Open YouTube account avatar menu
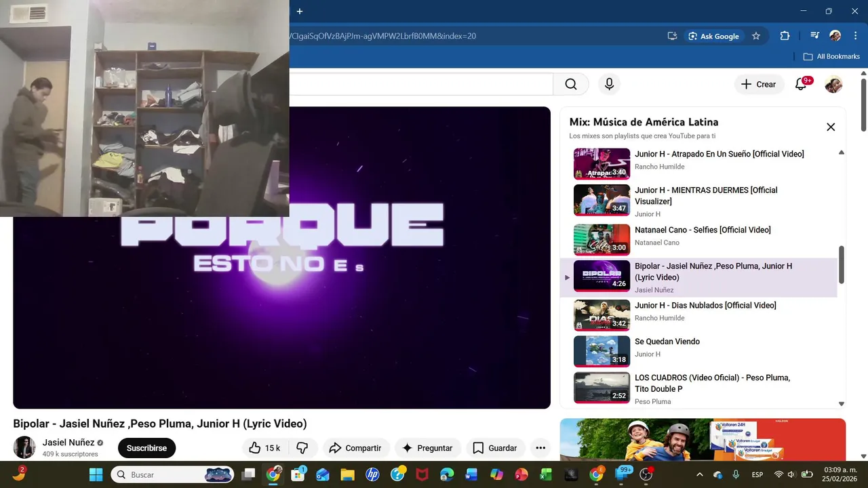The width and height of the screenshot is (868, 488). [x=833, y=84]
